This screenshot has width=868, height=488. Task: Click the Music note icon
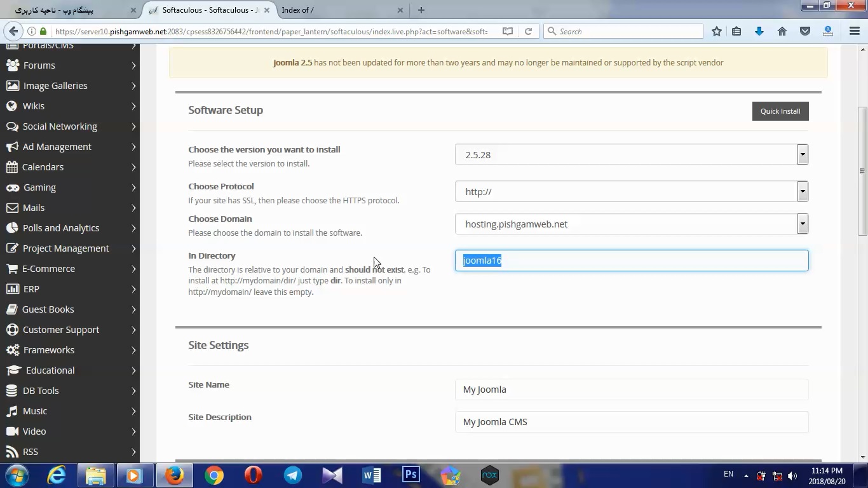click(11, 411)
